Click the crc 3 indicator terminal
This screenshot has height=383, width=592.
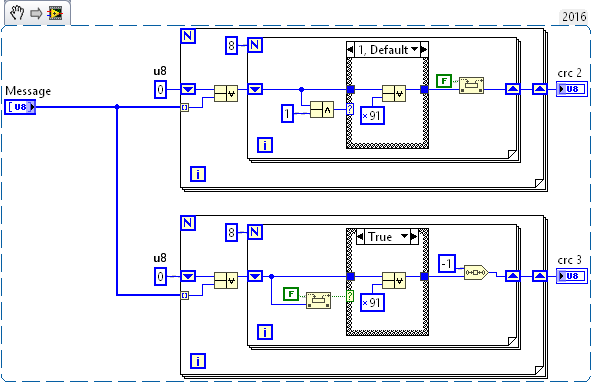coord(572,276)
